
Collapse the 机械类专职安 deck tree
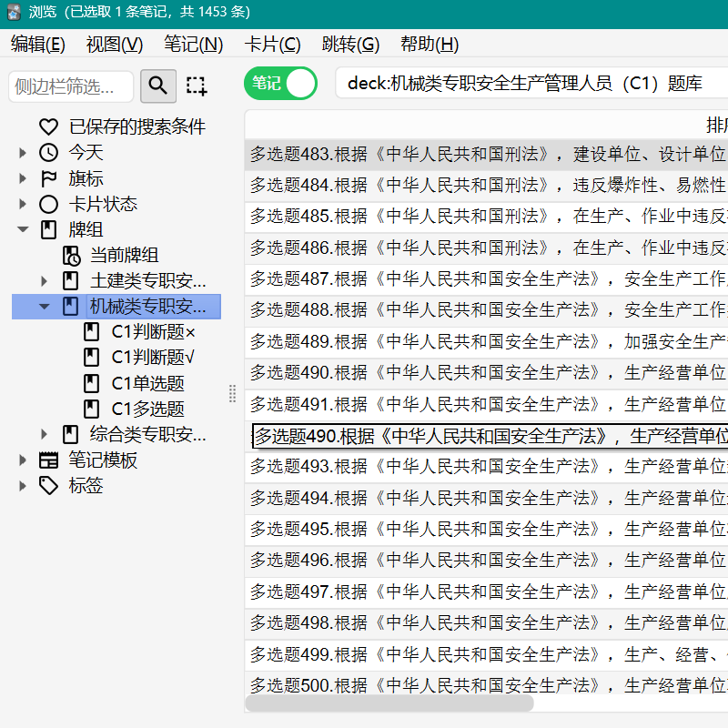coord(44,307)
